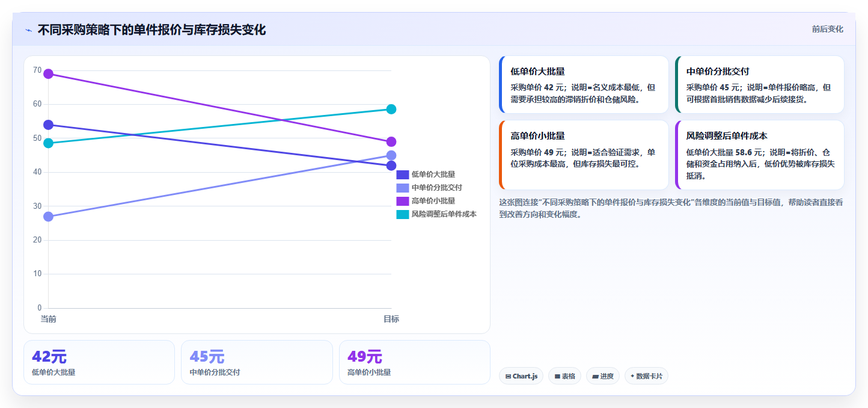Toggle 低单价大批量 legend color box
The image size is (868, 408).
click(x=403, y=175)
